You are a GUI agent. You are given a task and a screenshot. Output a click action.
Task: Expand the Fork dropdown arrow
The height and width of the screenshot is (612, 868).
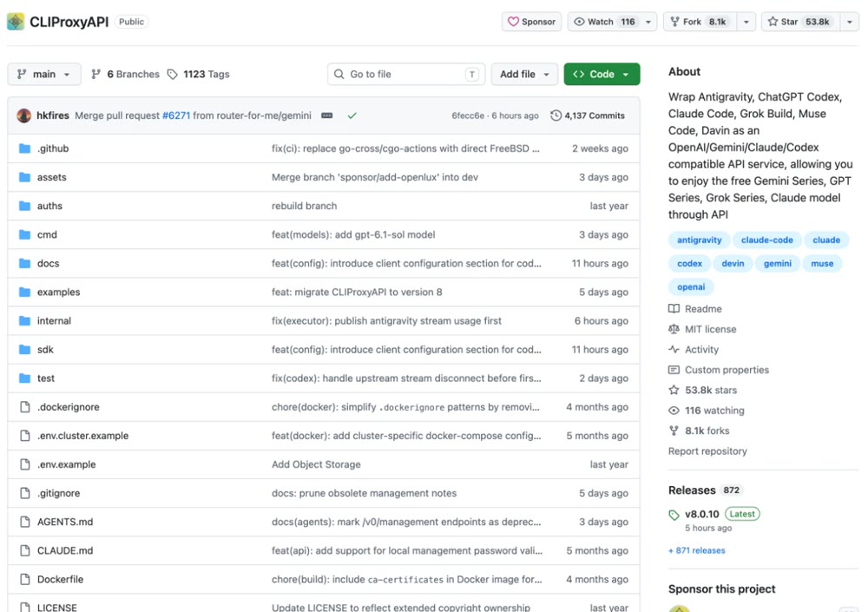tap(746, 22)
